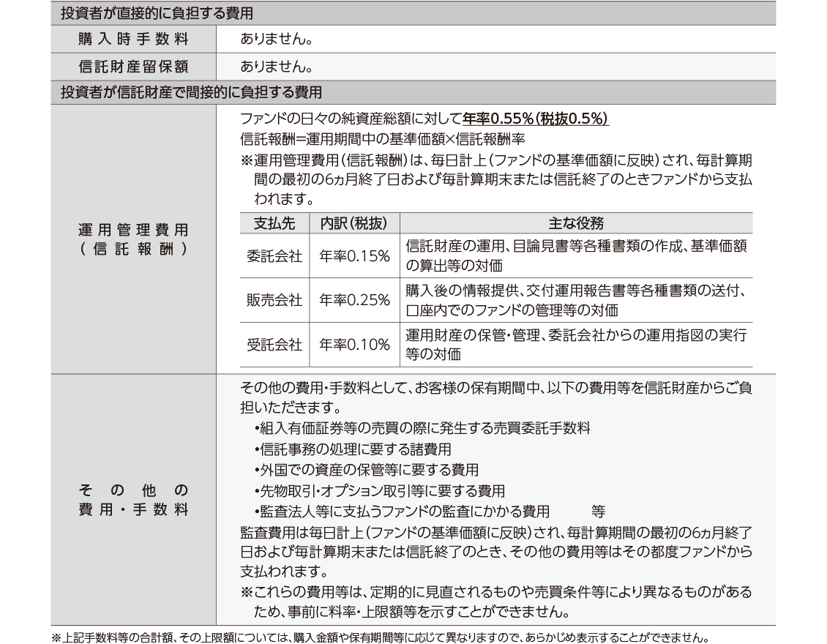827x644 pixels.
Task: Click the 年率0.25% rate cell
Action: pos(354,301)
